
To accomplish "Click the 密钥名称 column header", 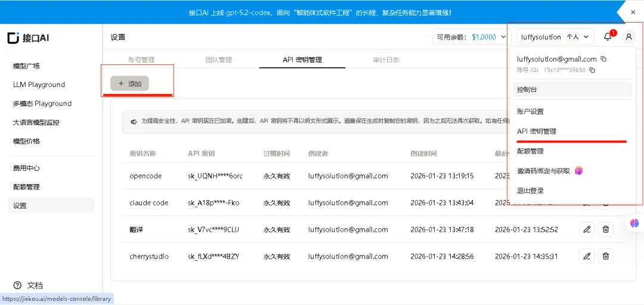I will [143, 154].
